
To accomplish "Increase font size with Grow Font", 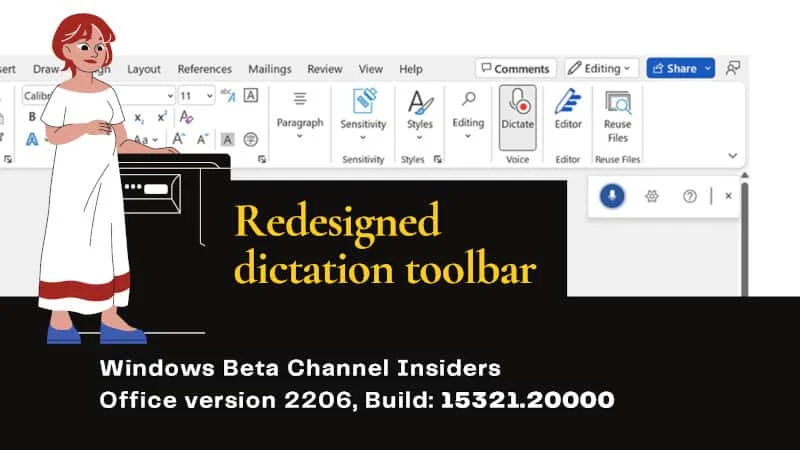I will pos(178,139).
